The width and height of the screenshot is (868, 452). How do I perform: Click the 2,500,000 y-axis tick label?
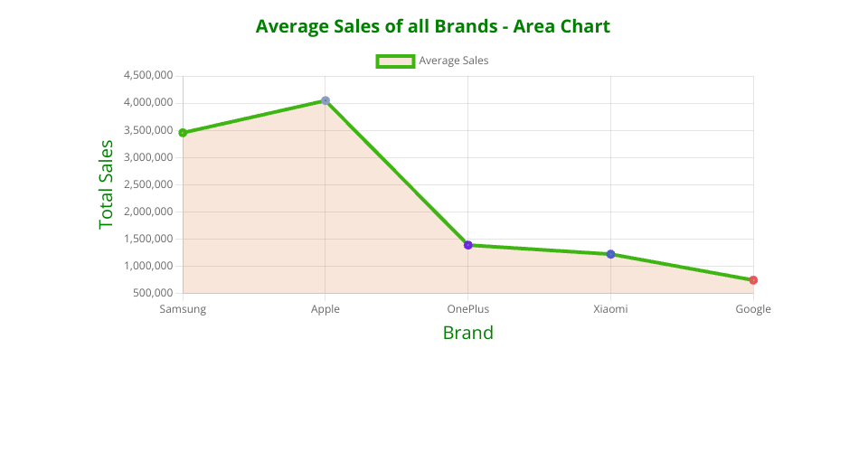click(x=147, y=184)
